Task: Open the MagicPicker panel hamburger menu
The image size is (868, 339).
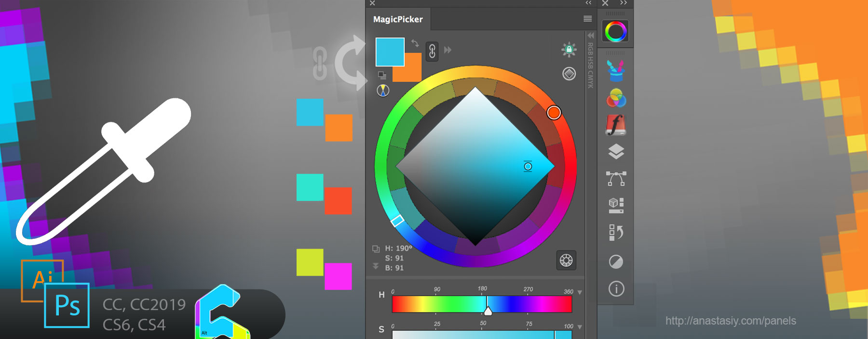Action: tap(587, 19)
